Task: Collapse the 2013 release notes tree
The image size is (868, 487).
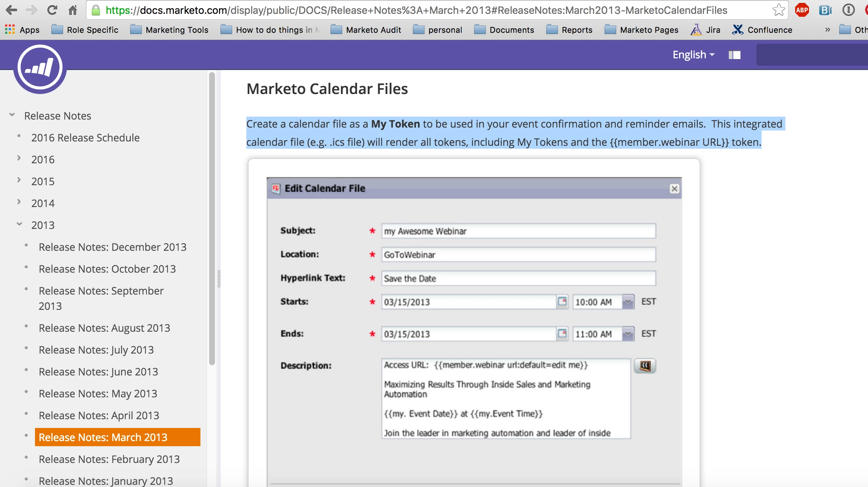Action: [x=19, y=224]
